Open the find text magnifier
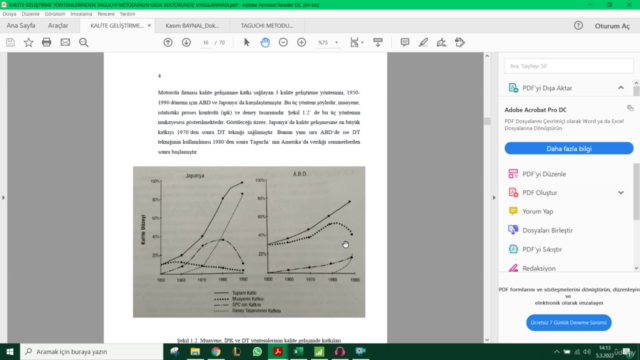Image resolution: width=640 pixels, height=360 pixels. (x=84, y=42)
